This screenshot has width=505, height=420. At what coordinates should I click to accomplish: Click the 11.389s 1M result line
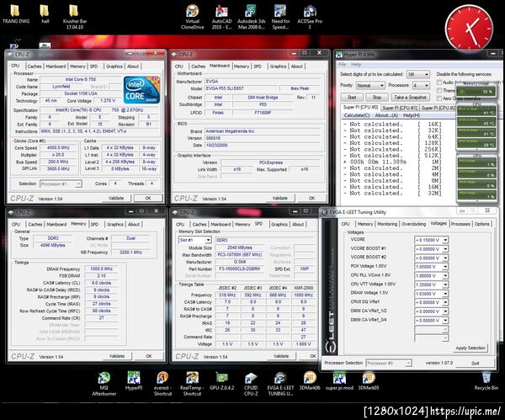pyautogui.click(x=393, y=162)
